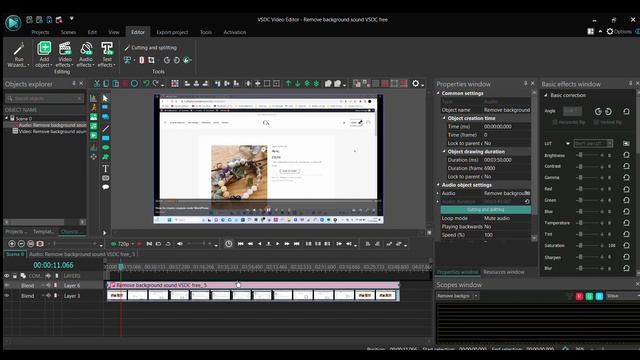Open the 720p preview quality dropdown
The height and width of the screenshot is (360, 640).
point(133,244)
